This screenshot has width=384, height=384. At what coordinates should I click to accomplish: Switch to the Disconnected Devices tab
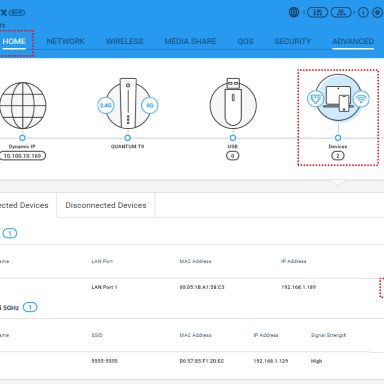click(106, 205)
